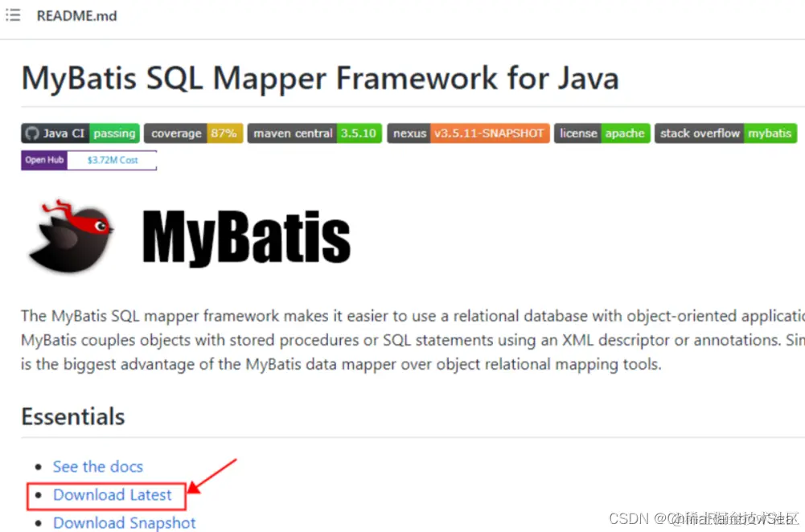Viewport: 805px width, 532px height.
Task: Click the maven central 3.5.10 badge
Action: coord(314,133)
